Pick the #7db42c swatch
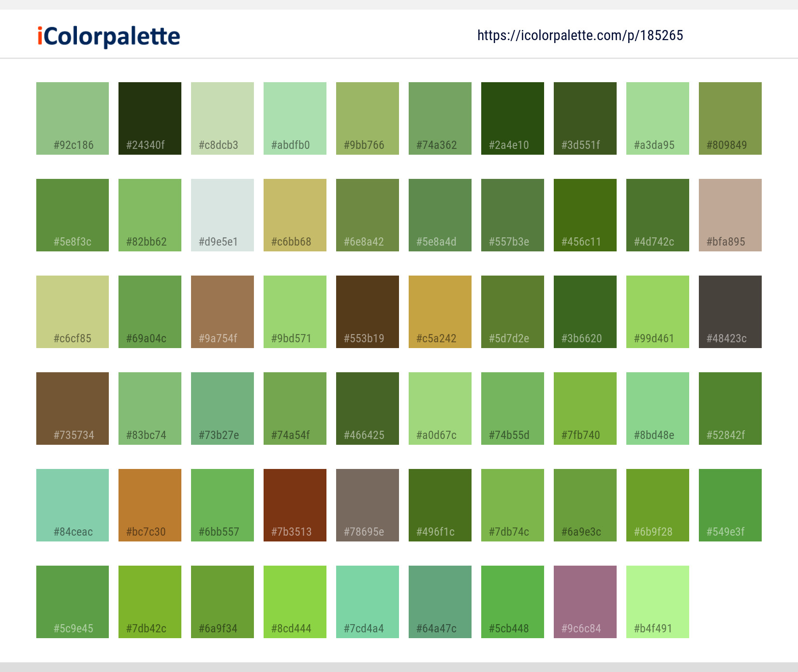 pyautogui.click(x=150, y=602)
